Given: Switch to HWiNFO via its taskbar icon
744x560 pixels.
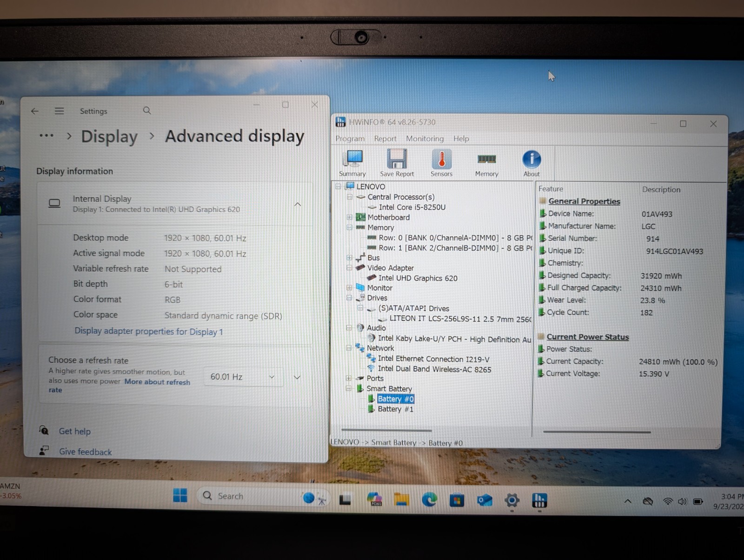Looking at the screenshot, I should (539, 500).
